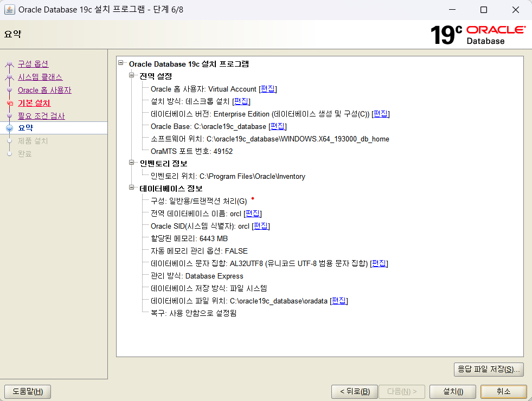
Task: Maximize the installer window
Action: (x=484, y=10)
